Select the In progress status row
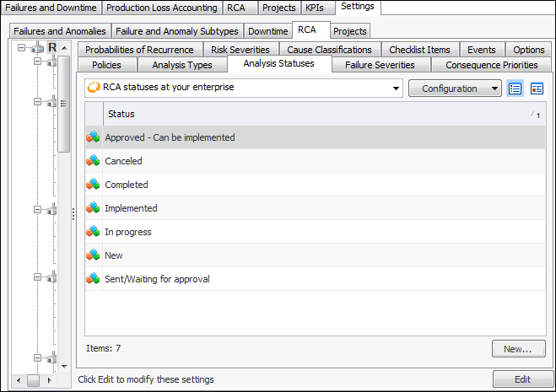 coord(316,232)
